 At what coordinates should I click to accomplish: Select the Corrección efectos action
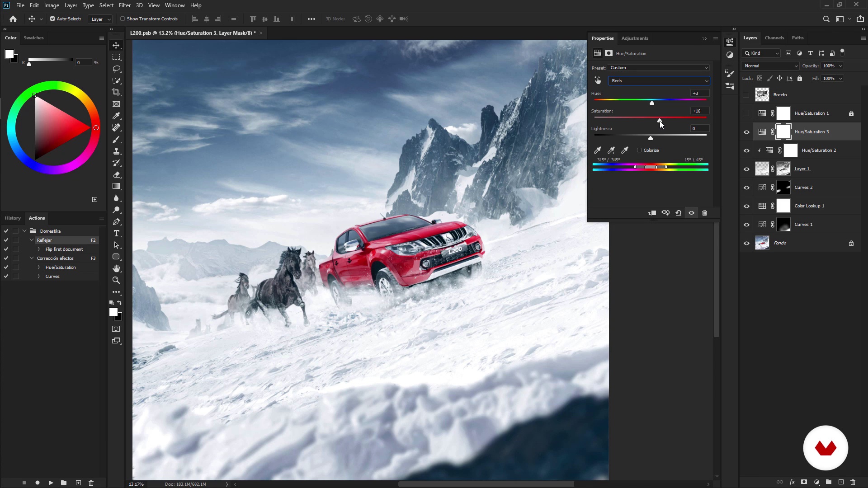point(55,258)
